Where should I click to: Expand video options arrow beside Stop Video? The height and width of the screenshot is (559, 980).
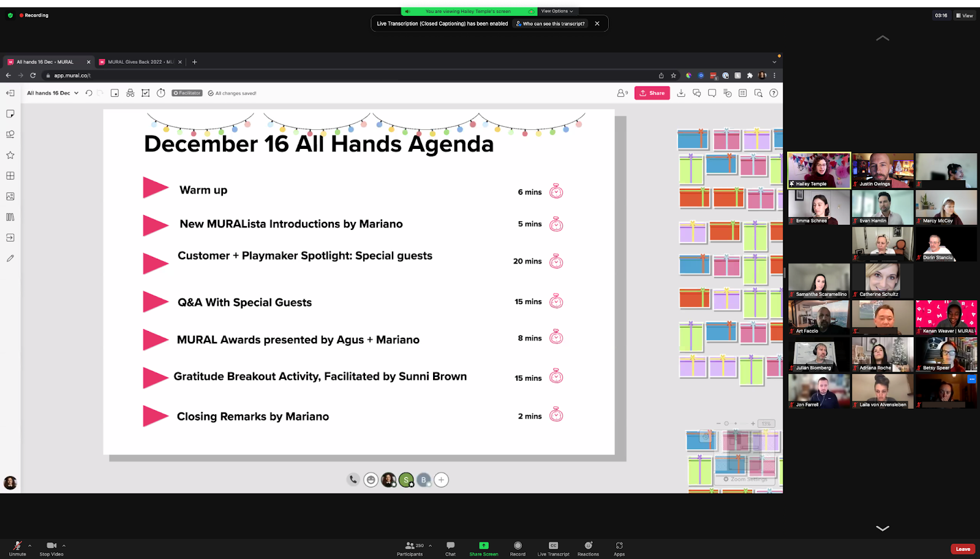click(64, 546)
